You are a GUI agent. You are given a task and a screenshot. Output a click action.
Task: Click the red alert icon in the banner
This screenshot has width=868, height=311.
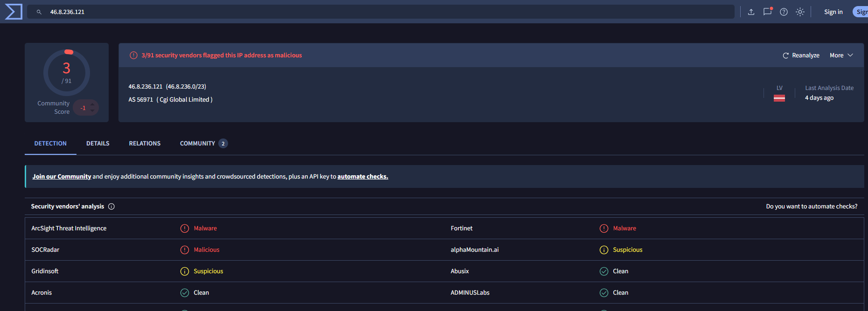pyautogui.click(x=133, y=55)
